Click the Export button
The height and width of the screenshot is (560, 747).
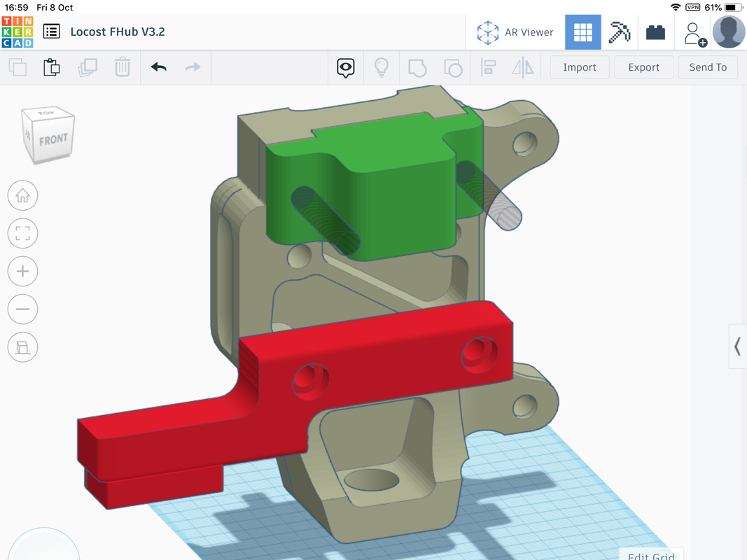tap(643, 67)
